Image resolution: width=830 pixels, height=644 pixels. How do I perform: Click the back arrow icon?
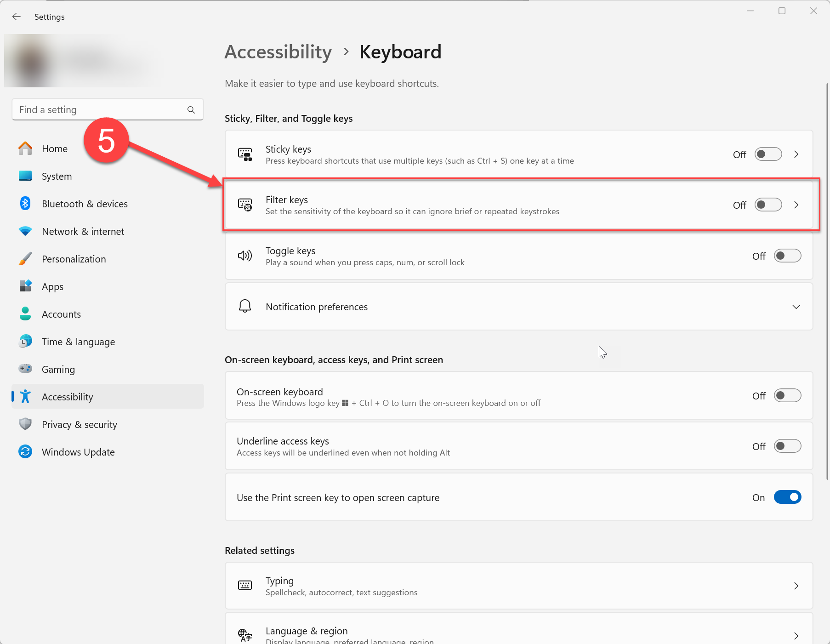[x=17, y=17]
